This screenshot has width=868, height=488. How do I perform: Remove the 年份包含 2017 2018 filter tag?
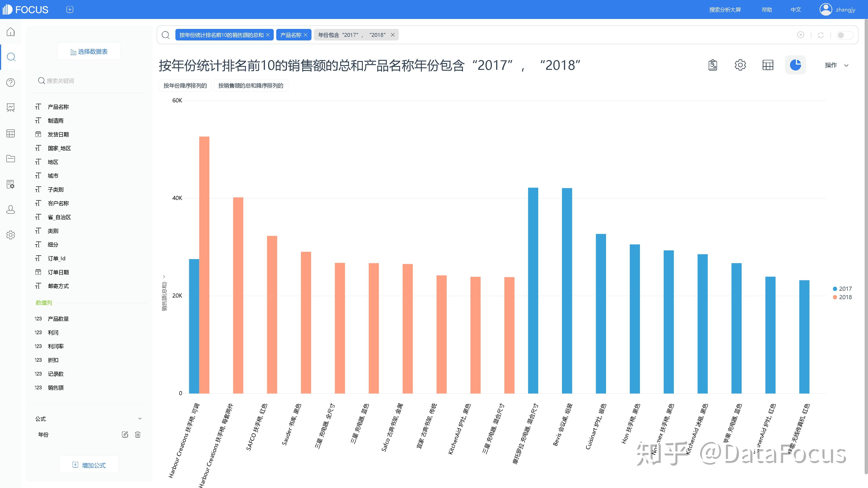pyautogui.click(x=393, y=35)
